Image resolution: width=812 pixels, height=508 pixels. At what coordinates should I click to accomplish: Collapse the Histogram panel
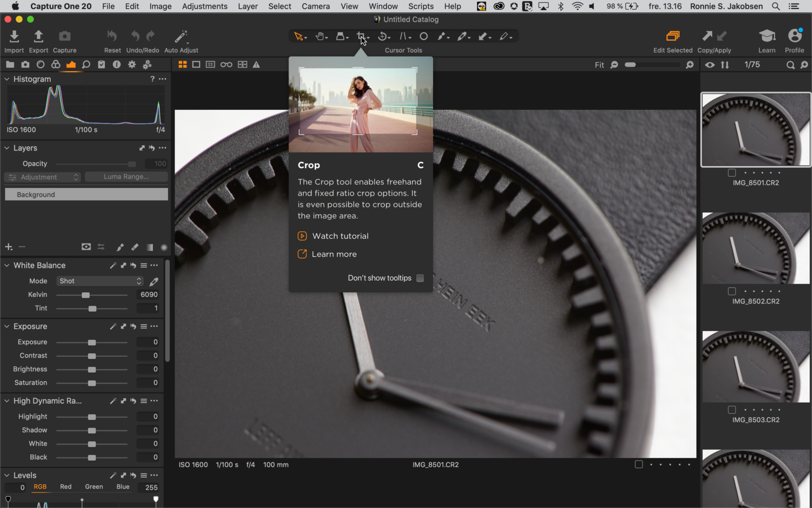pos(7,79)
